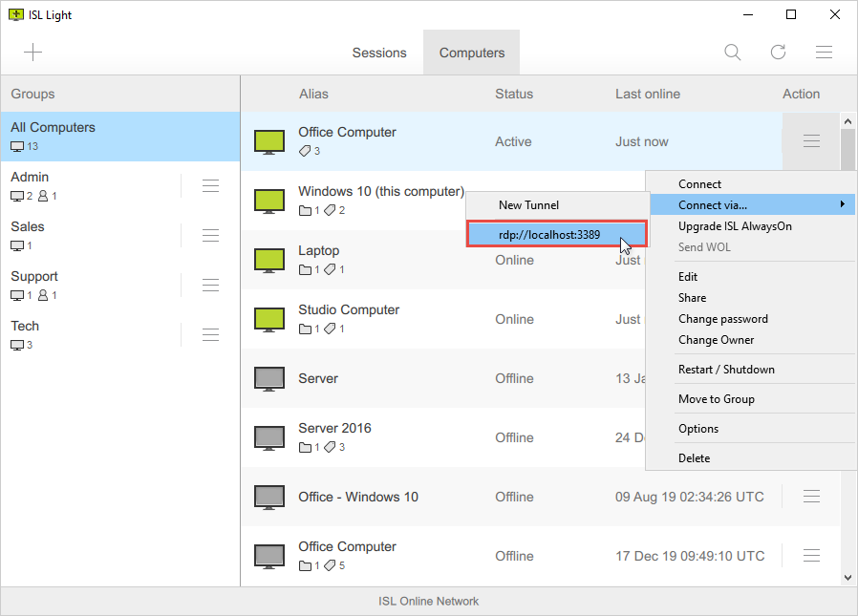Screen dimensions: 858x616
Task: Switch to the Sessions tab
Action: [379, 53]
